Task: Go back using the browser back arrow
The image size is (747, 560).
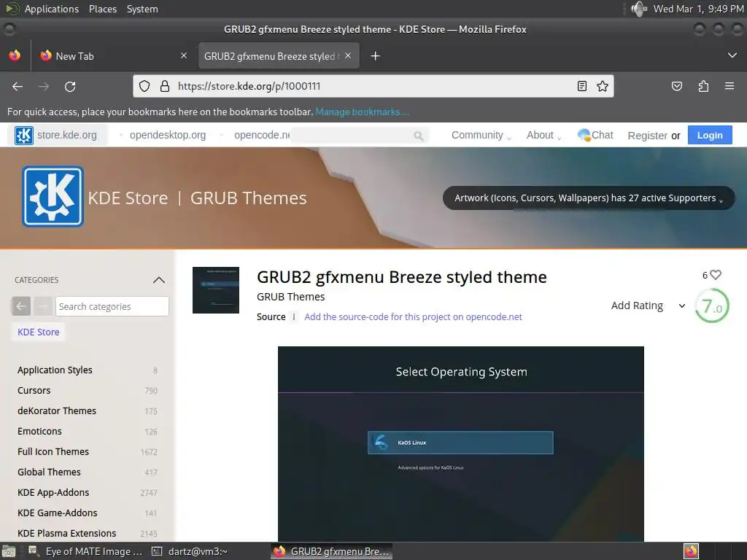Action: [x=18, y=86]
